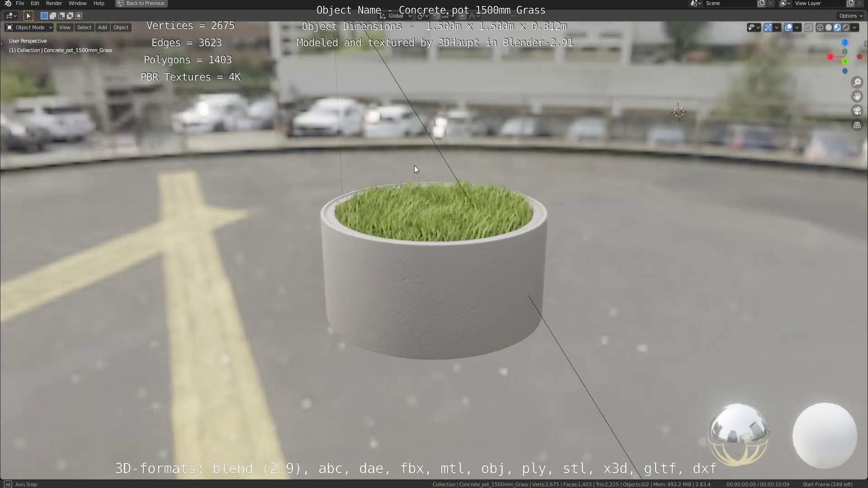Open the object type visibility dropdown
Screen dimensions: 868x488
[754, 28]
